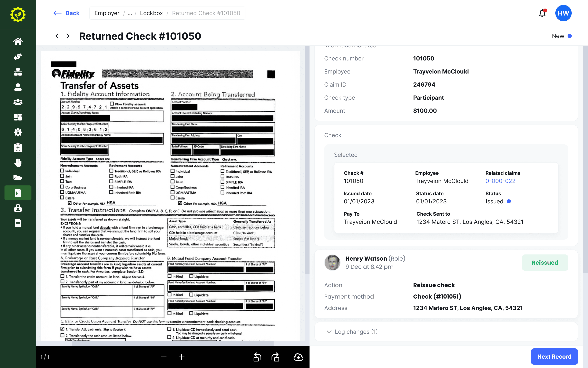Viewport: 588px width, 368px height.
Task: Select Lockbox breadcrumb
Action: pyautogui.click(x=151, y=13)
